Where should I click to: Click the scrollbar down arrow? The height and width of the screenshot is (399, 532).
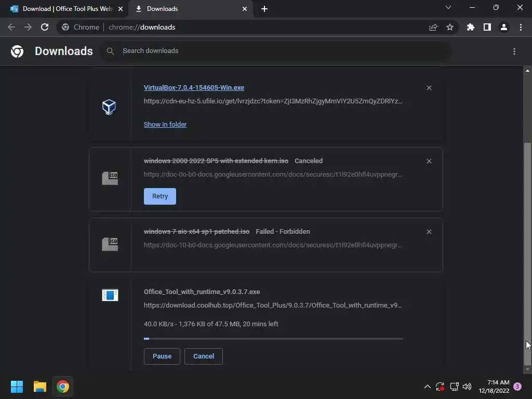click(527, 369)
